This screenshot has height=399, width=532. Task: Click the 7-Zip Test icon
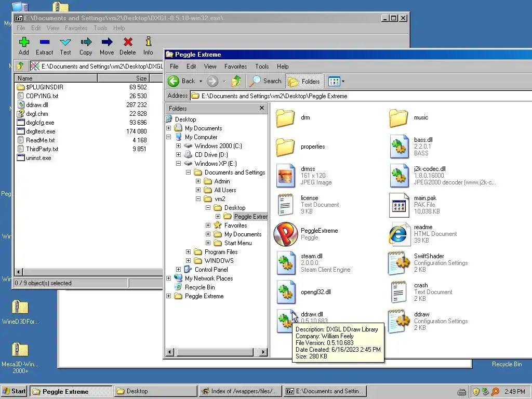65,42
